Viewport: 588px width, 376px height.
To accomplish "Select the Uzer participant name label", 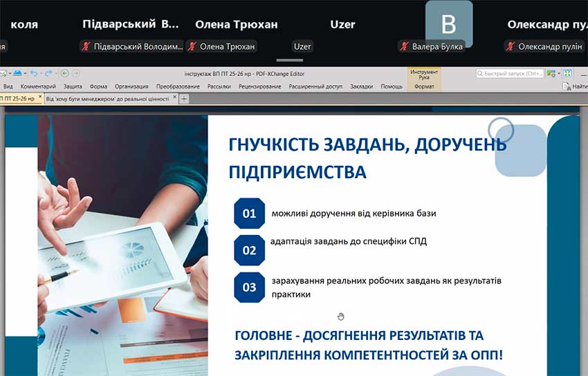I will point(302,46).
